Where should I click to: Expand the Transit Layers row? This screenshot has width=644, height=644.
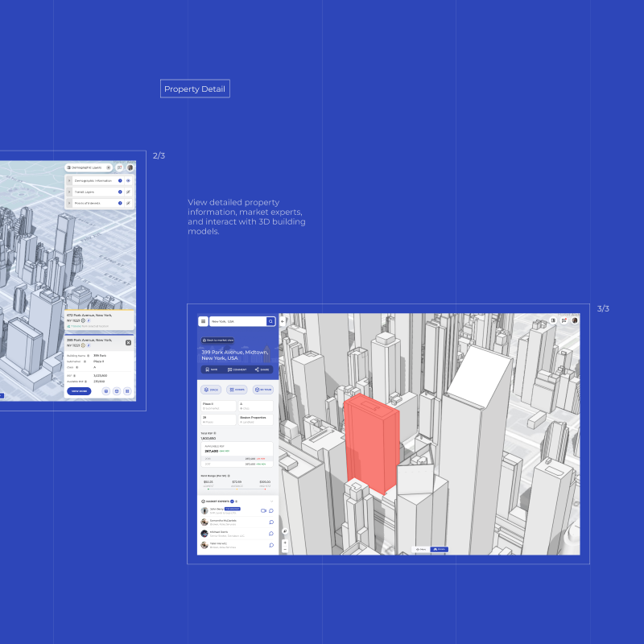[x=69, y=192]
